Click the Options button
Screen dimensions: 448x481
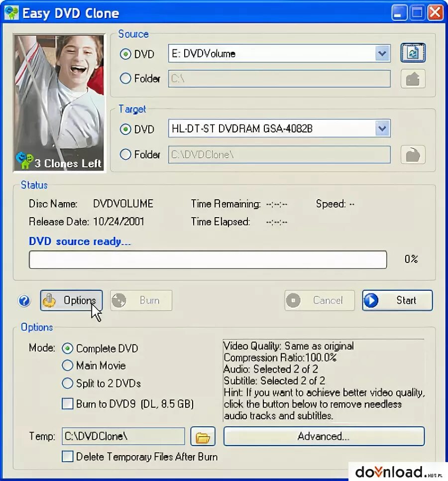point(72,300)
